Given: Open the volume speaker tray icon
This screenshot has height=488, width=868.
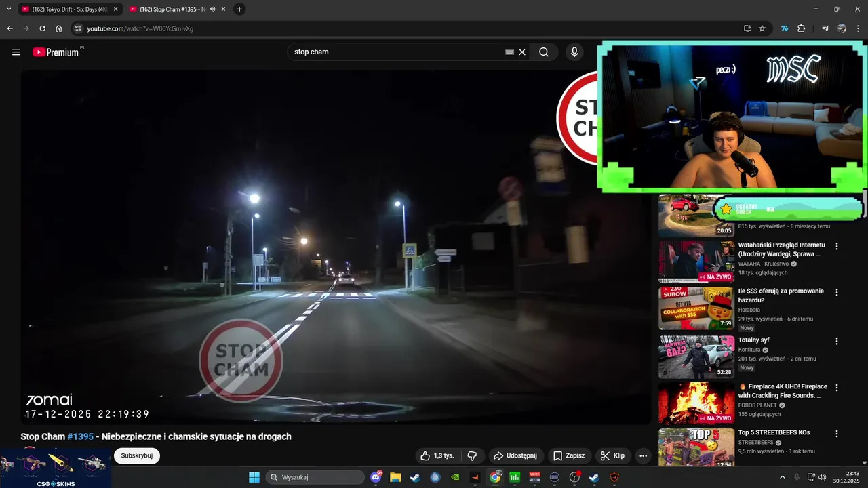Looking at the screenshot, I should click(x=823, y=477).
